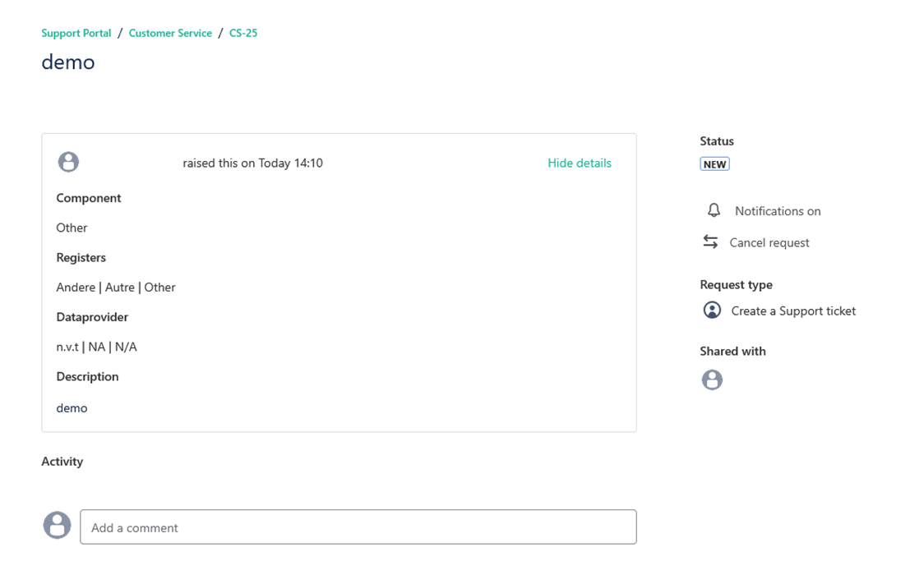Click the avatar beside the comment box
This screenshot has height=575, width=924.
point(57,525)
